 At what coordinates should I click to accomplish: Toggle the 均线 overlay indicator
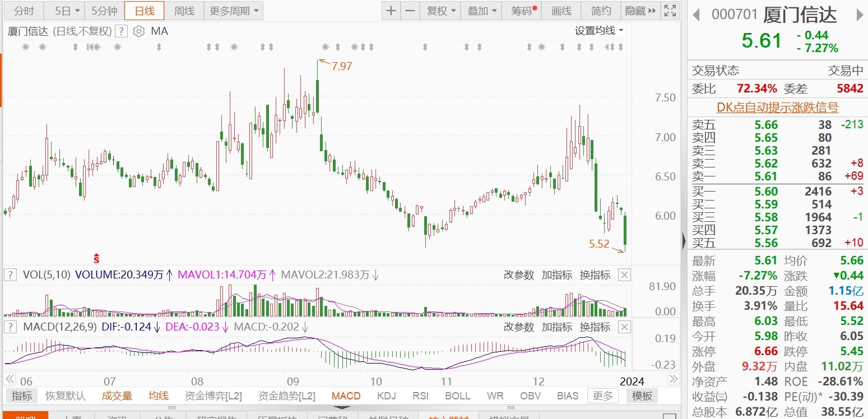tap(159, 396)
